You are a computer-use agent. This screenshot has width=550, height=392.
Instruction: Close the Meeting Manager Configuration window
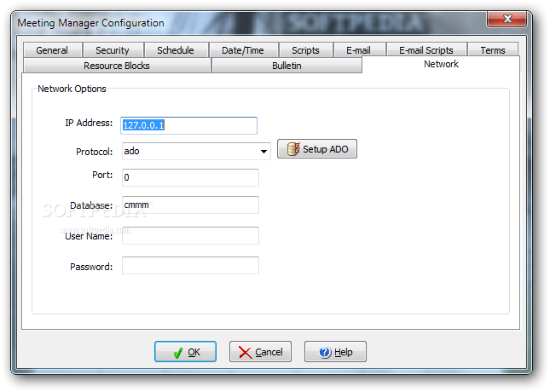(507, 19)
